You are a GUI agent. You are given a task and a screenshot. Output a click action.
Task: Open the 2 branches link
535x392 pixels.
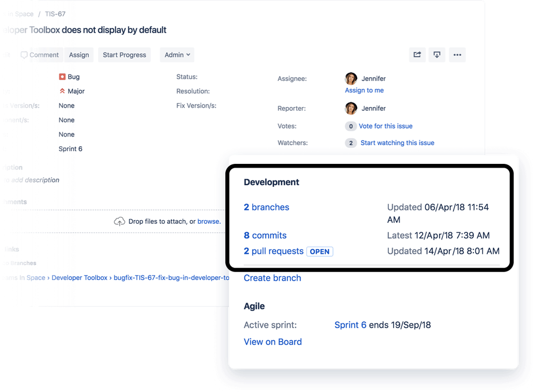pyautogui.click(x=267, y=207)
